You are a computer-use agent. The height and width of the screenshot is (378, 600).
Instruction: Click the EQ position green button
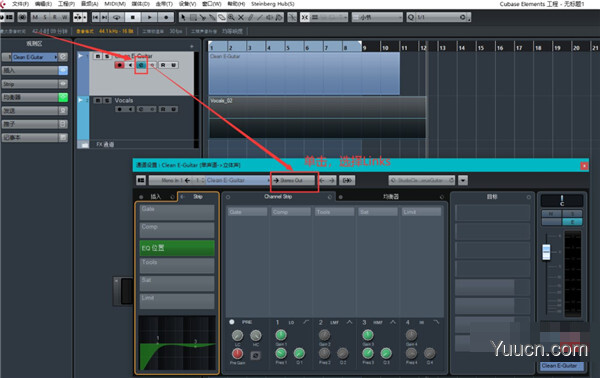coord(177,248)
